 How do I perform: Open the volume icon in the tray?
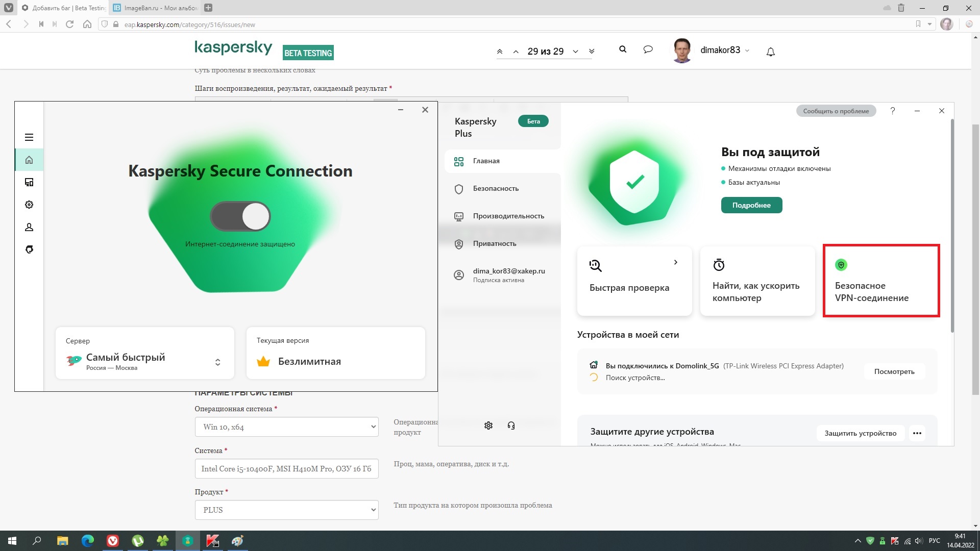(919, 541)
